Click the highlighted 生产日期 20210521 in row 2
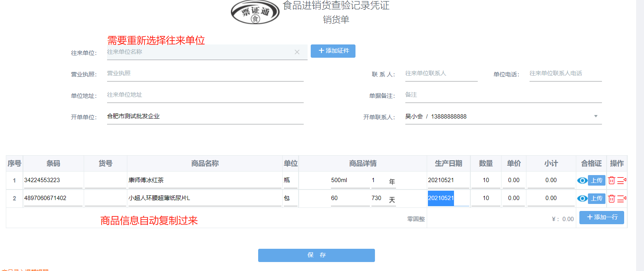The height and width of the screenshot is (271, 644). pyautogui.click(x=449, y=198)
